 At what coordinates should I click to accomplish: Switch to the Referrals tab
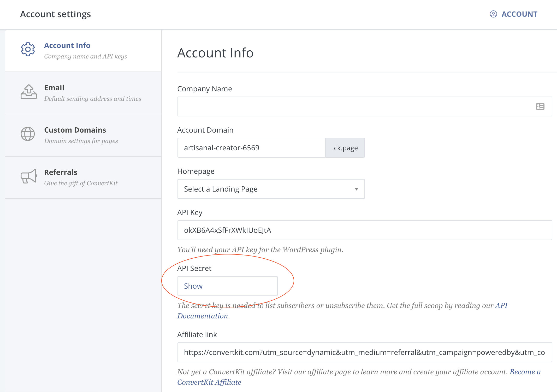pyautogui.click(x=83, y=178)
